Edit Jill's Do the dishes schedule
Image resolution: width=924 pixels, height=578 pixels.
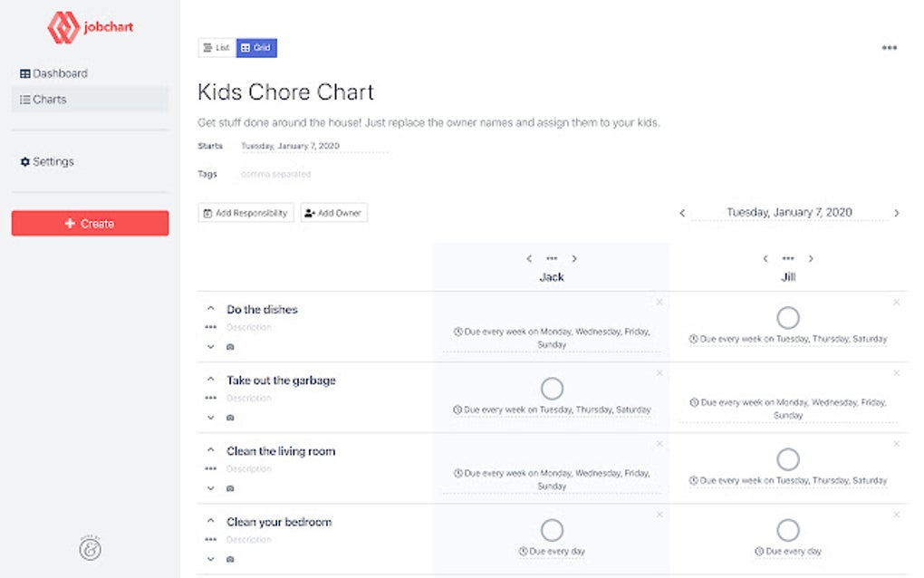788,340
